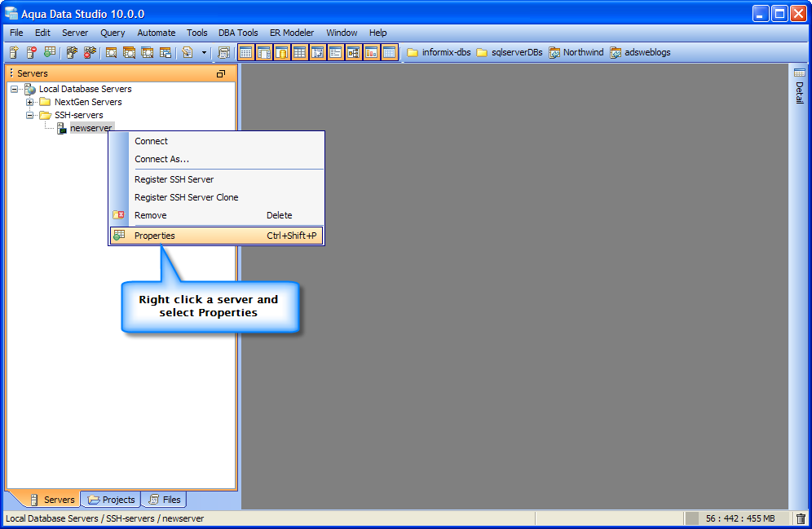The height and width of the screenshot is (529, 812).
Task: Open the Query menu
Action: (113, 33)
